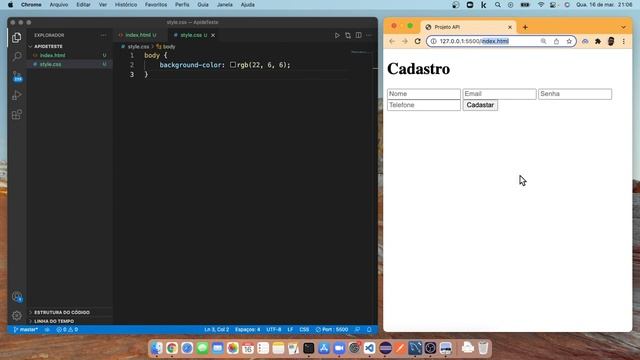
Task: Focus the Email input field
Action: 499,94
